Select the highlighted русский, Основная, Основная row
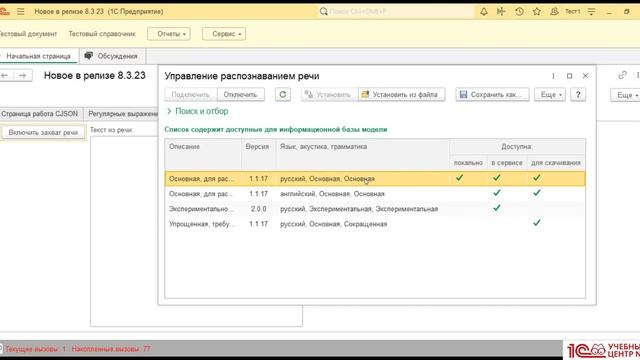This screenshot has height=360, width=640. coord(375,178)
